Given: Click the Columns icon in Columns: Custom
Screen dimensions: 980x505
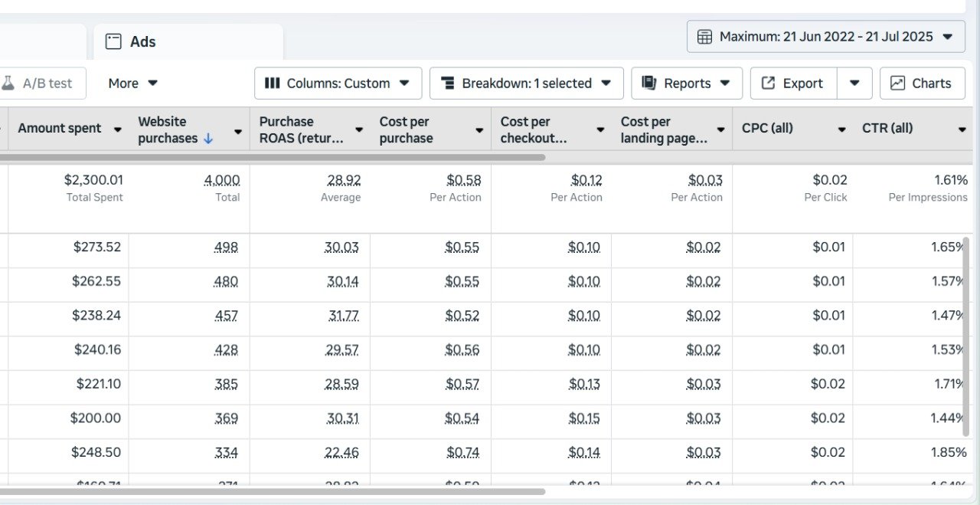Looking at the screenshot, I should (272, 84).
